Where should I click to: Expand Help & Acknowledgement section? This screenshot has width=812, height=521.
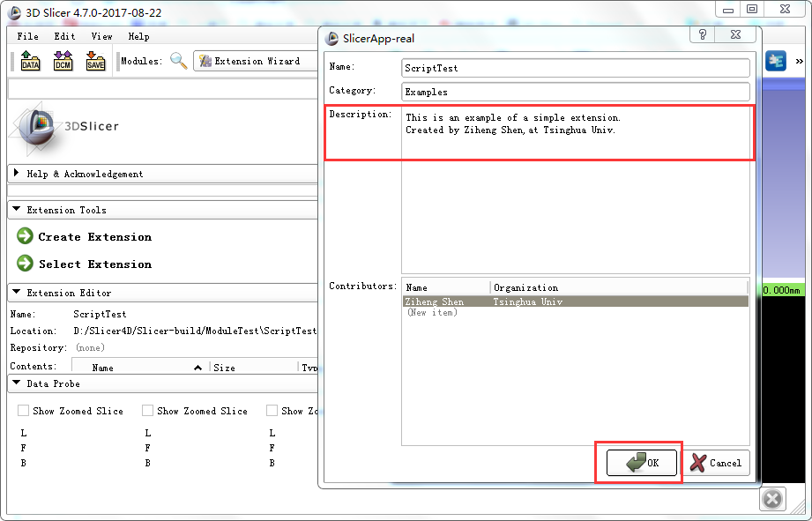(162, 174)
